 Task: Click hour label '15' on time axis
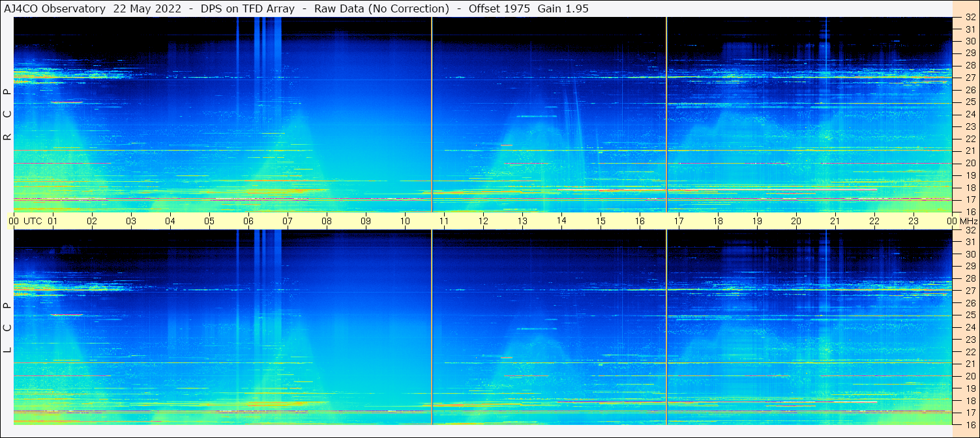tap(601, 221)
